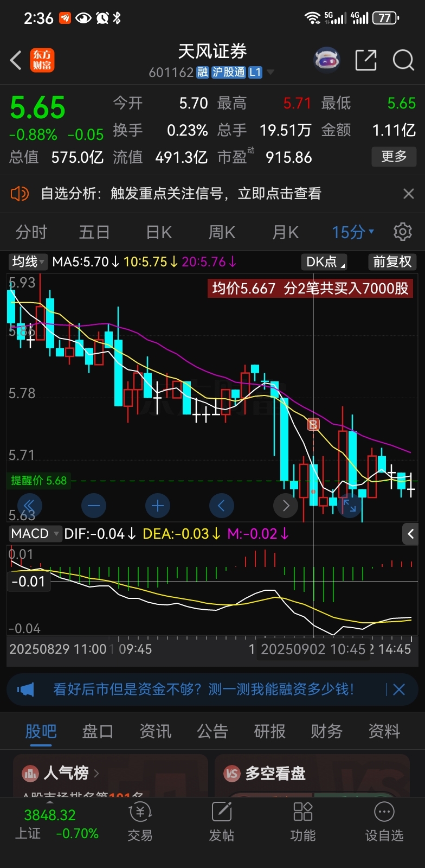Viewport: 425px width, 868px height.
Task: Open the 财务 tab
Action: tap(327, 731)
